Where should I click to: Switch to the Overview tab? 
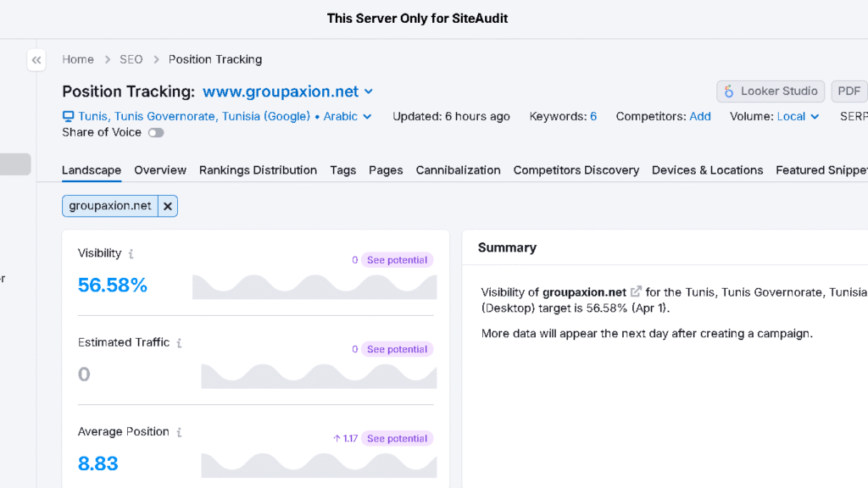(160, 169)
